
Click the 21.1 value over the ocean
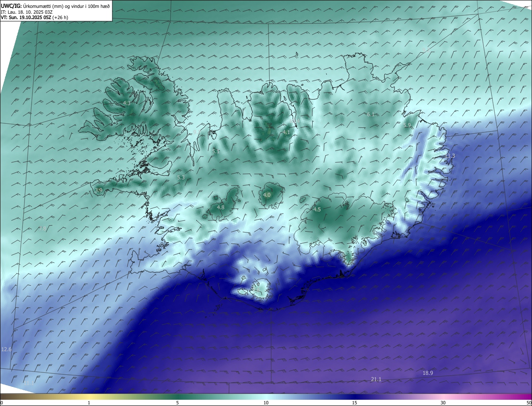[x=376, y=379]
